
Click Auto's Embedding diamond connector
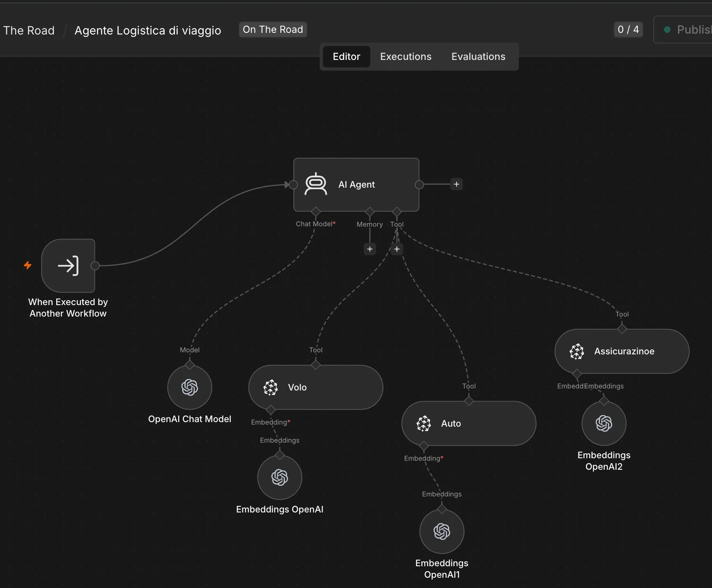coord(424,446)
